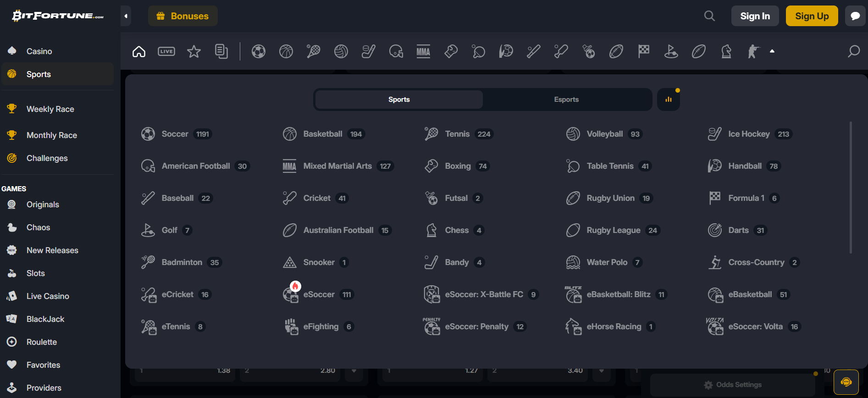
Task: Switch to the Esports tab
Action: pyautogui.click(x=566, y=99)
